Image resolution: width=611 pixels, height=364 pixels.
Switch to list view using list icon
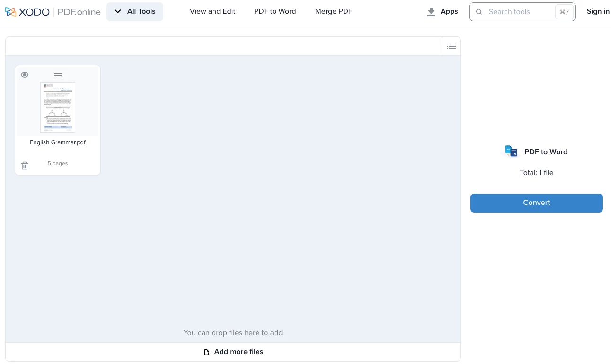point(452,46)
